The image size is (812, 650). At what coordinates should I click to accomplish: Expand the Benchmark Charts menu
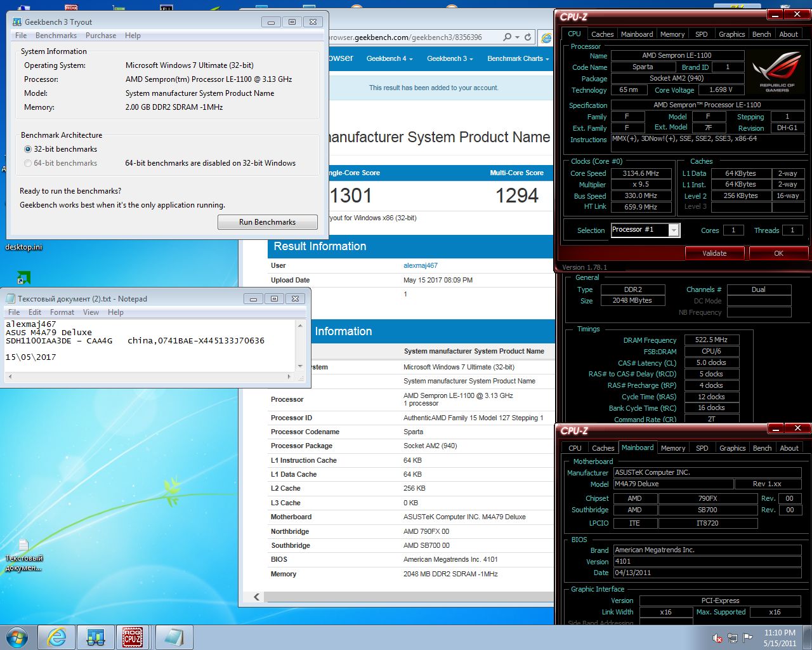pyautogui.click(x=518, y=58)
